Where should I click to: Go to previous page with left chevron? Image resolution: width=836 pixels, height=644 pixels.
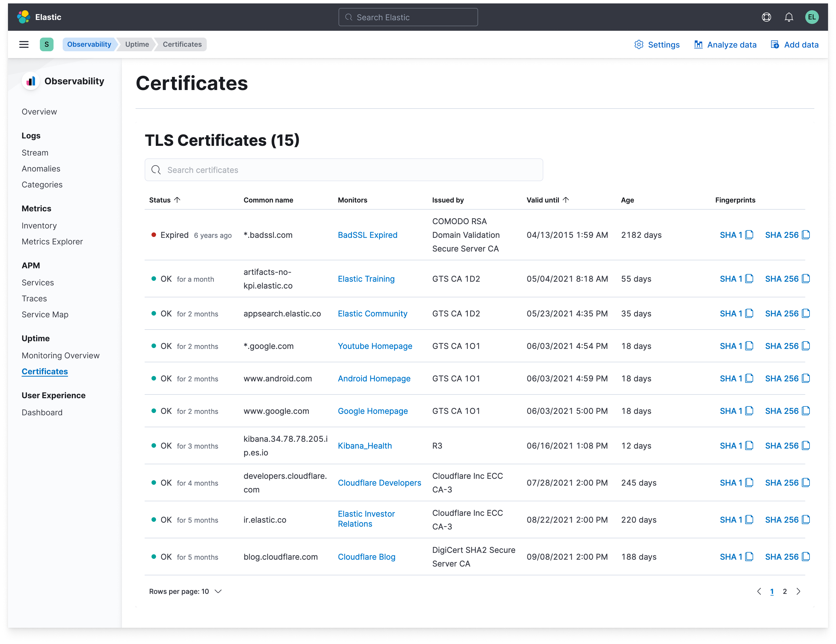tap(759, 591)
